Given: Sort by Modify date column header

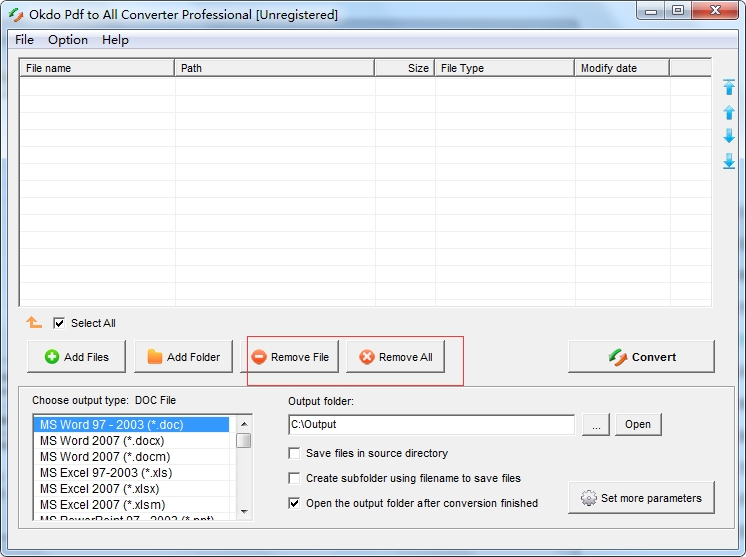Looking at the screenshot, I should 622,68.
